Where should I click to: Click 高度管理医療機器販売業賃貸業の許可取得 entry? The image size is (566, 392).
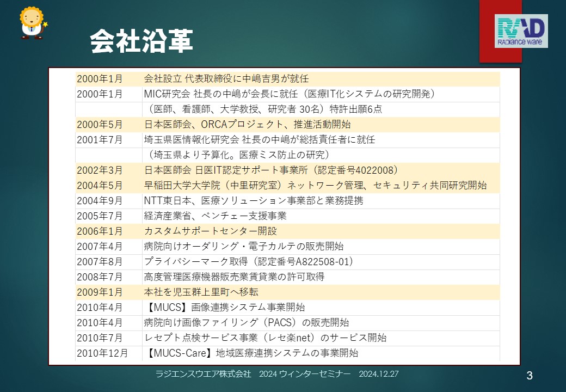click(x=234, y=277)
